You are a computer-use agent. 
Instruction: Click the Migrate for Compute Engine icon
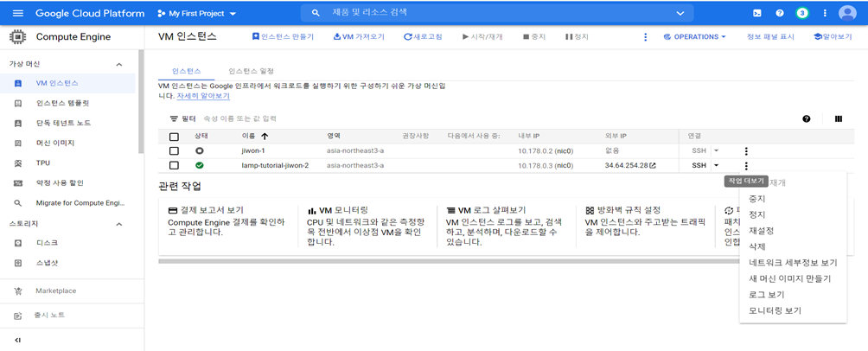(x=17, y=202)
